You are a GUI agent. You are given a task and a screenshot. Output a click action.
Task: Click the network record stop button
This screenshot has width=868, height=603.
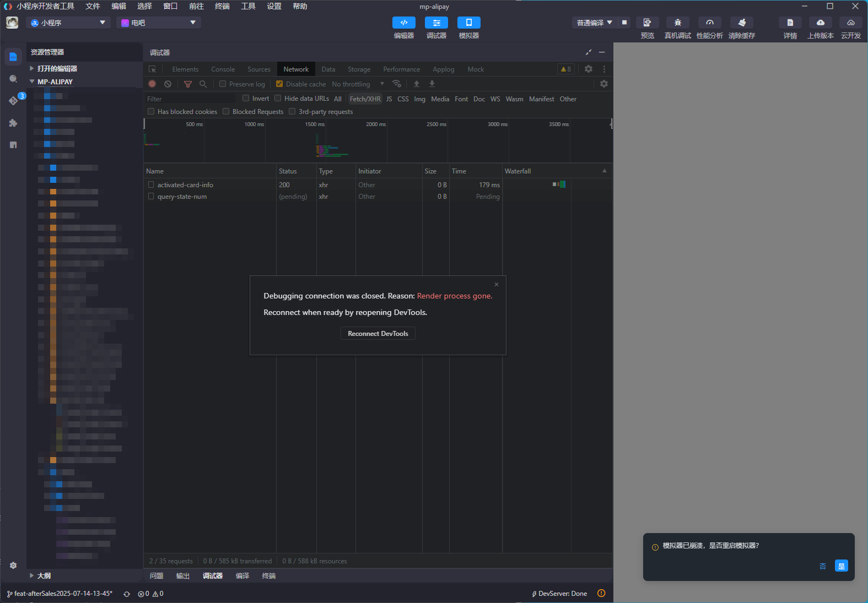tap(152, 84)
